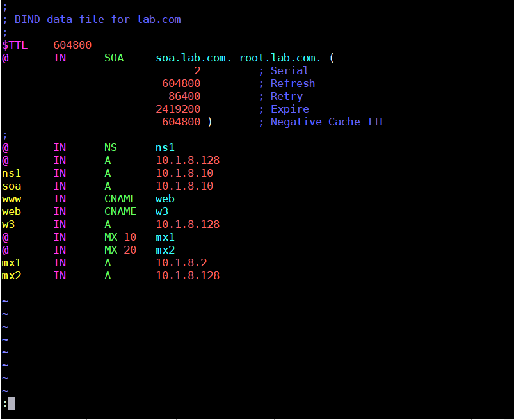This screenshot has width=514, height=420.
Task: Click the MX 10 priority value
Action: tap(130, 237)
